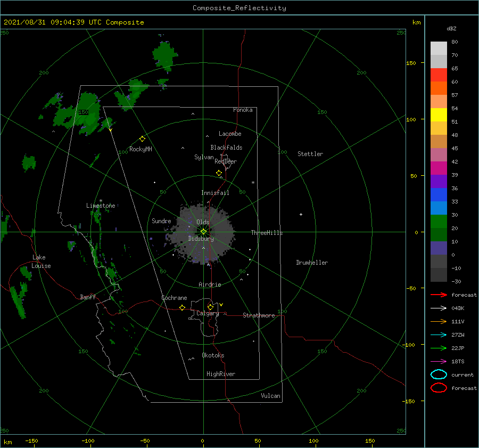Click the Lacombe town label
Image resolution: width=479 pixels, height=448 pixels.
(230, 134)
